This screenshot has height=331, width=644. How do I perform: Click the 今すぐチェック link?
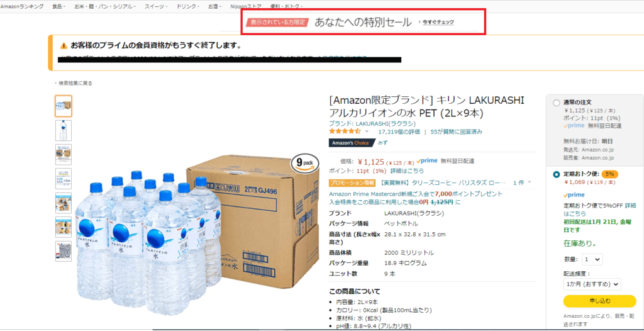coord(438,22)
